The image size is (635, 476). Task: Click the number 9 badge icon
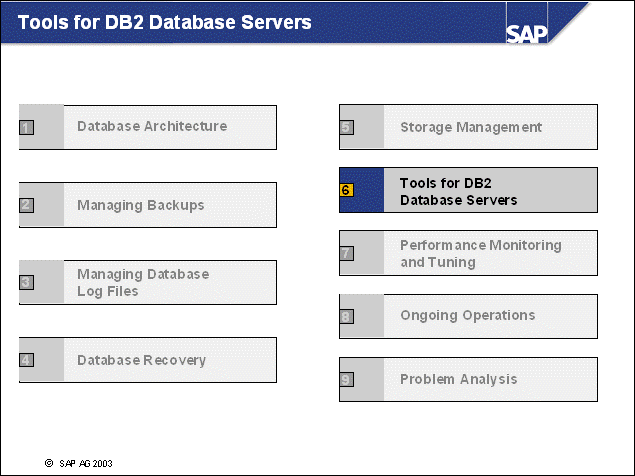(x=346, y=380)
